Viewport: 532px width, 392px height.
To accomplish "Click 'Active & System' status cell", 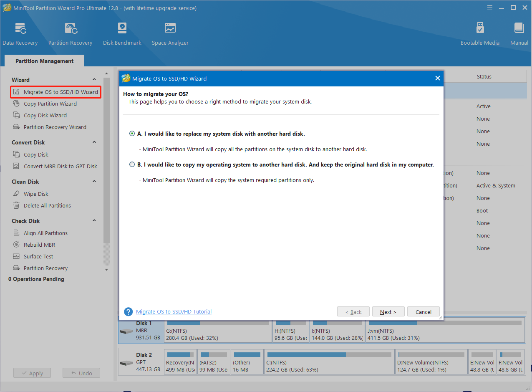I will click(x=496, y=185).
